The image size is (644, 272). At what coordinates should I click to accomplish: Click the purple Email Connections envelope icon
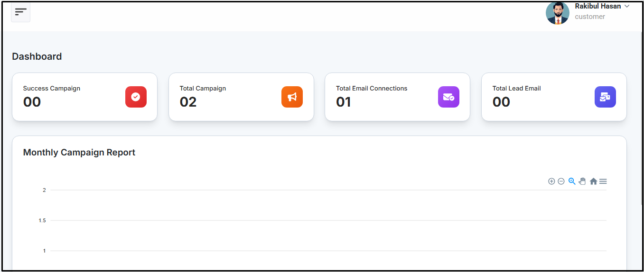(448, 97)
